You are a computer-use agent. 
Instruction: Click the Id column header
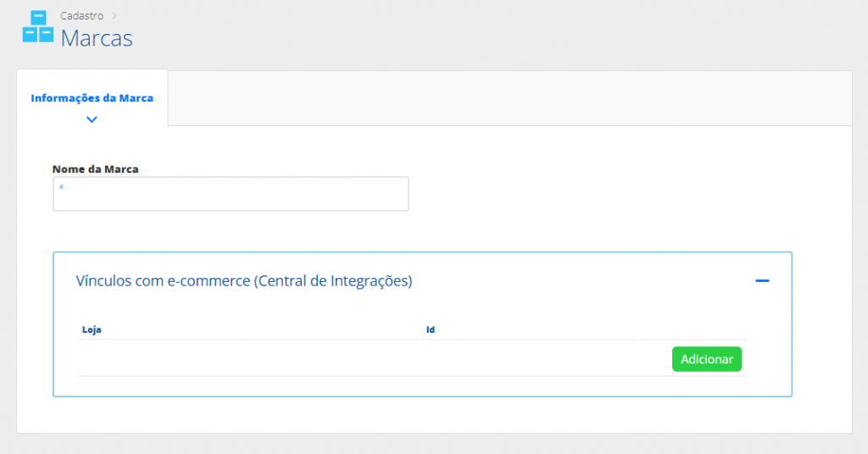coord(431,329)
